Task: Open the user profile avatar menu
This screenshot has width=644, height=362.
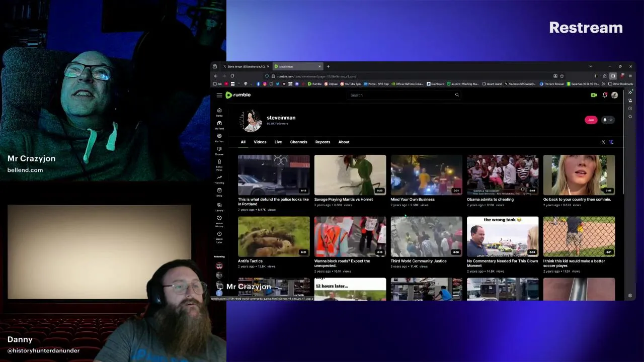Action: click(x=614, y=95)
